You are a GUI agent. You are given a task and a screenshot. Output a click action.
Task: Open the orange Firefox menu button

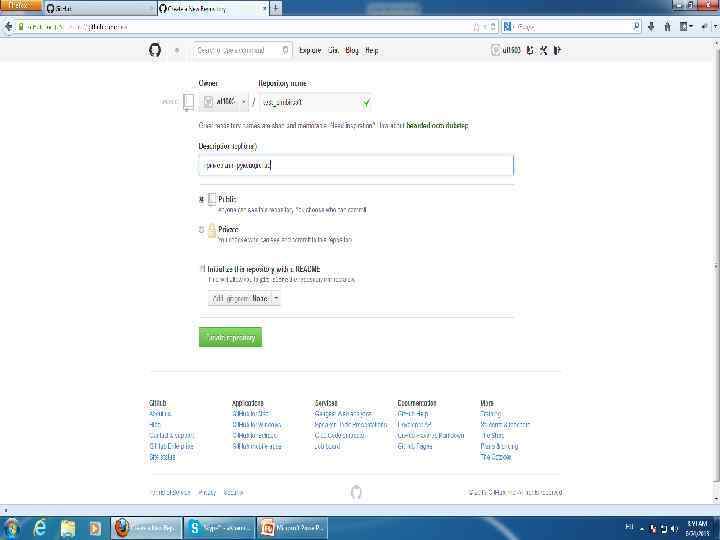pos(21,6)
